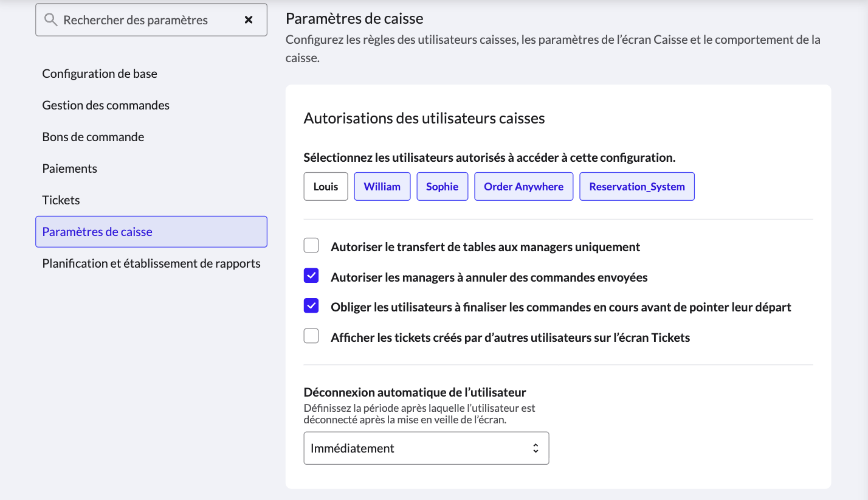Deselect the Sophie user chip

[443, 187]
